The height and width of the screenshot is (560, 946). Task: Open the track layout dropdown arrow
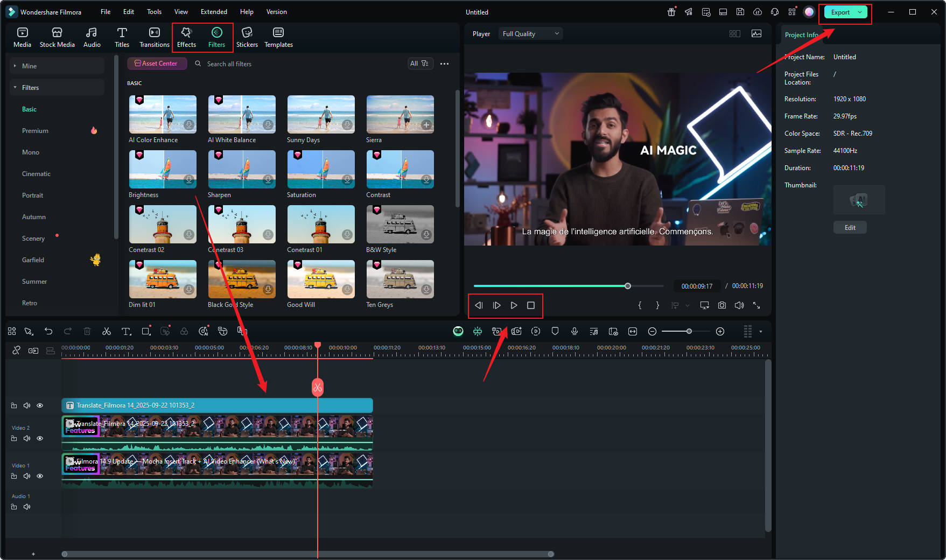tap(760, 332)
